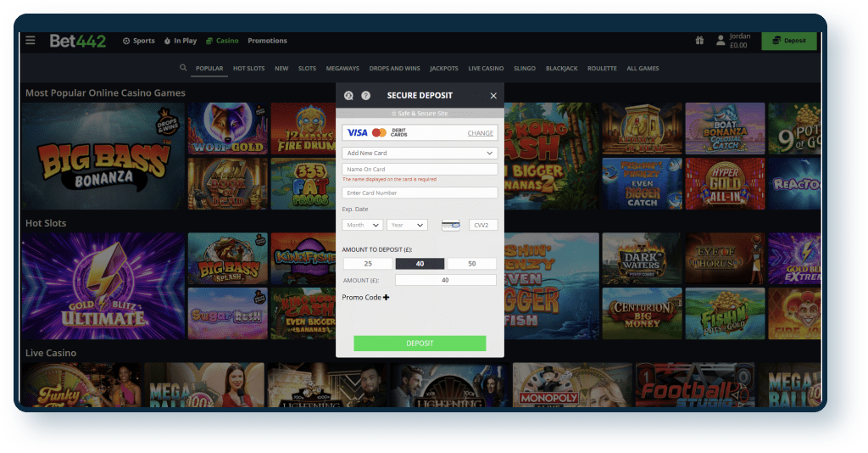Viewport: 868px width, 453px height.
Task: Select the New games tab
Action: [281, 68]
